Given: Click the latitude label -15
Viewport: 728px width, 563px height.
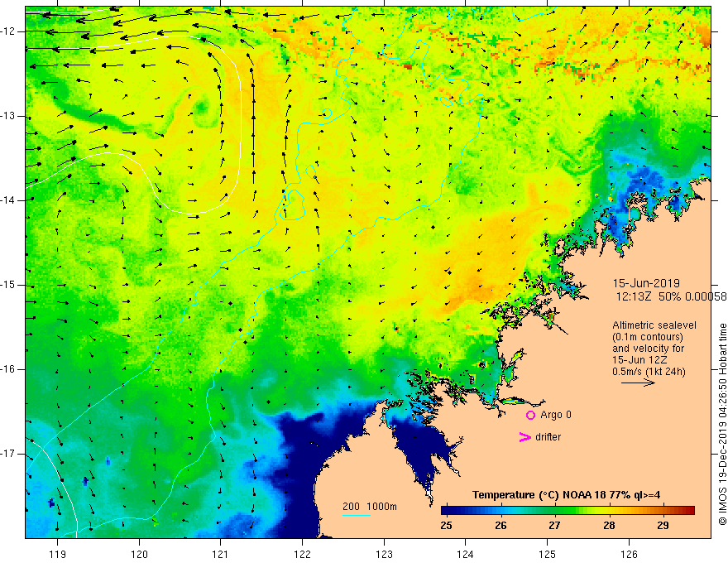Looking at the screenshot, I should pos(8,285).
